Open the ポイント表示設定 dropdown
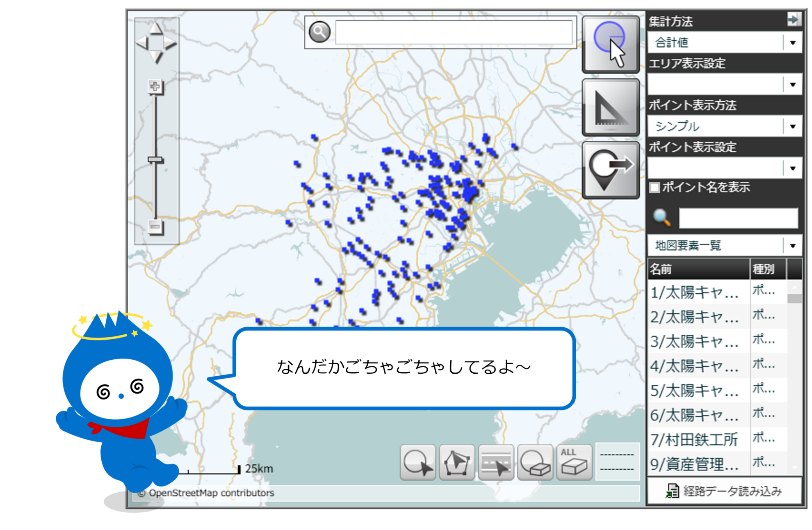The height and width of the screenshot is (530, 812). (x=725, y=168)
